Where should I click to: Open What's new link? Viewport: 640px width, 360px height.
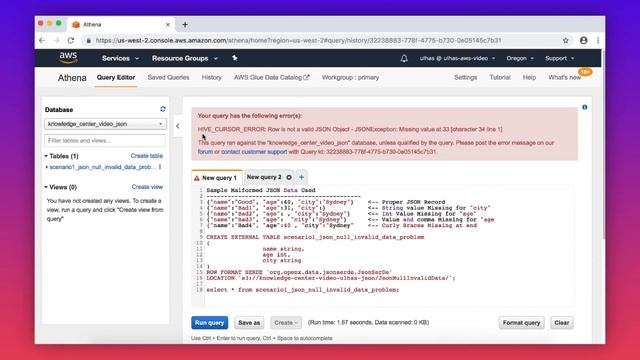(564, 78)
